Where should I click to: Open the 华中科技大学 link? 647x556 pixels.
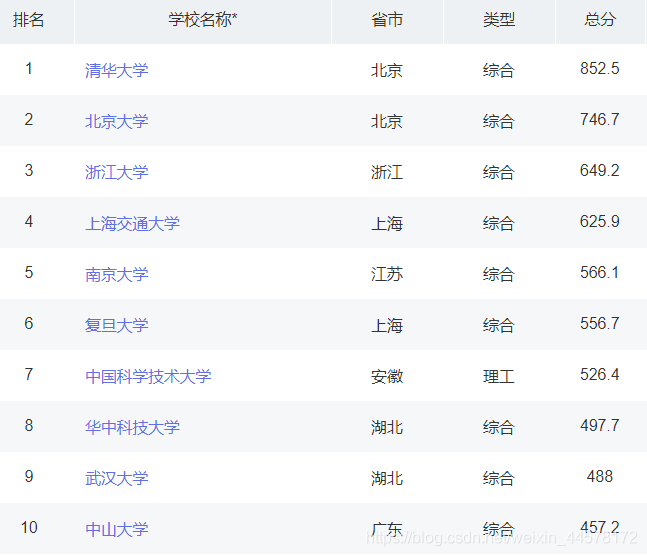click(132, 427)
